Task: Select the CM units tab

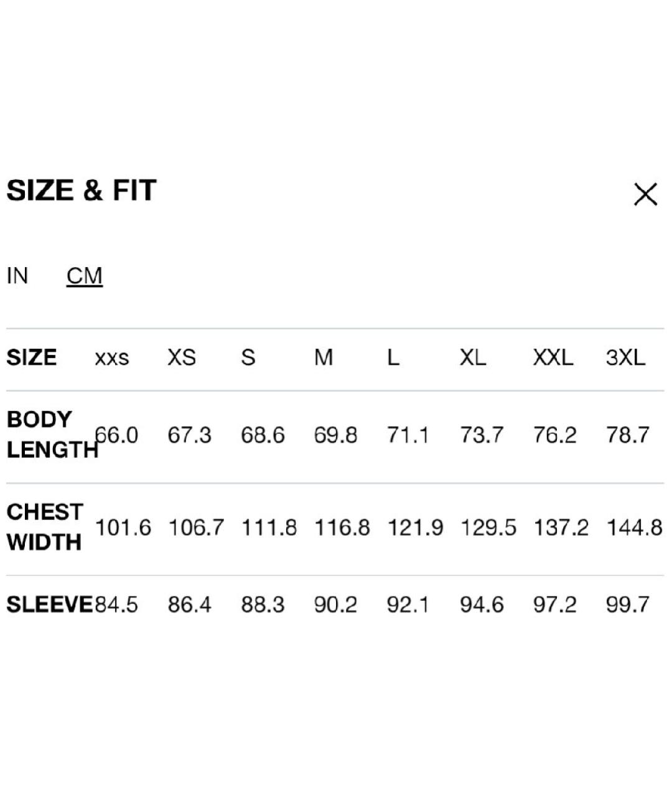Action: coord(85,276)
